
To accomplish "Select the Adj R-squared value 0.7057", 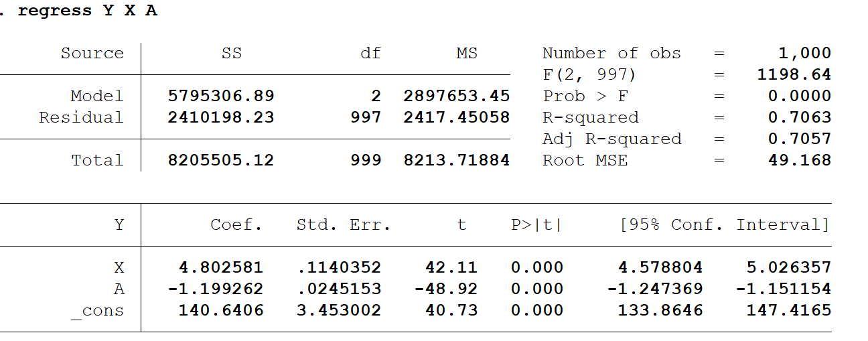I will click(800, 139).
